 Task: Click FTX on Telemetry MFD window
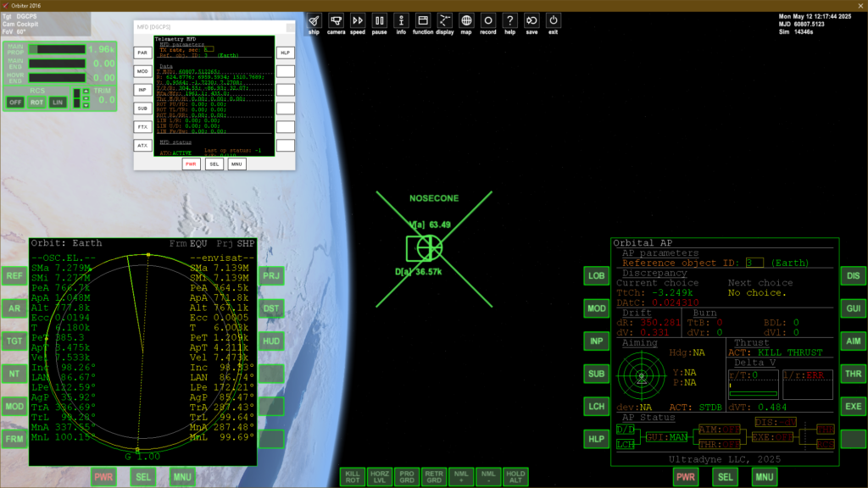tap(142, 127)
